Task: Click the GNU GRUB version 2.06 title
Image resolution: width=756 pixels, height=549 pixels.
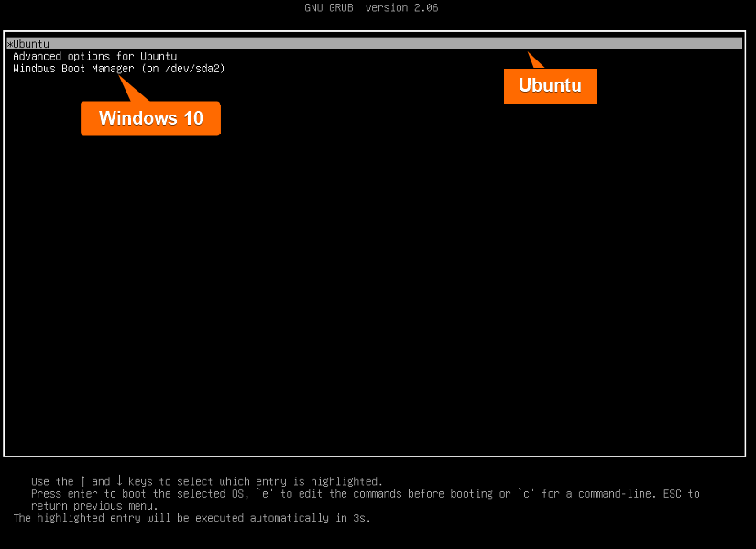Action: coord(371,7)
